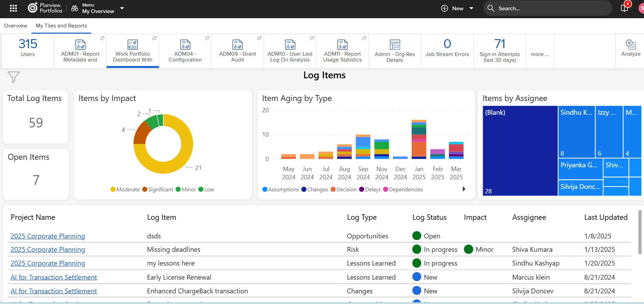The image size is (644, 304).
Task: Click the New plus icon
Action: 445,8
